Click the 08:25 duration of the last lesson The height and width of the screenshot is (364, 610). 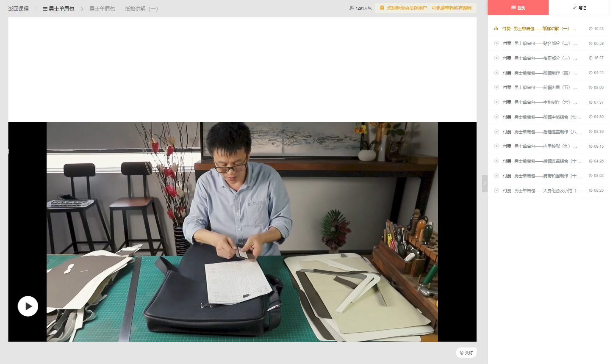coord(596,190)
